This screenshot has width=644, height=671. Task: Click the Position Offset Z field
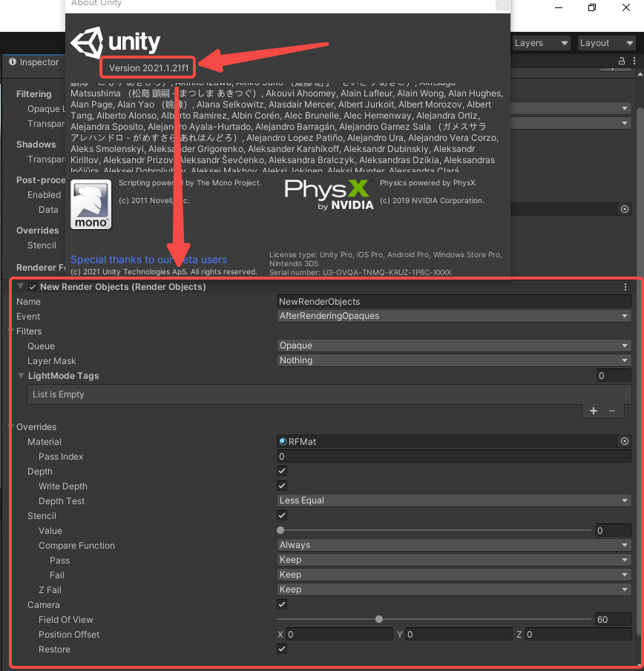[578, 634]
